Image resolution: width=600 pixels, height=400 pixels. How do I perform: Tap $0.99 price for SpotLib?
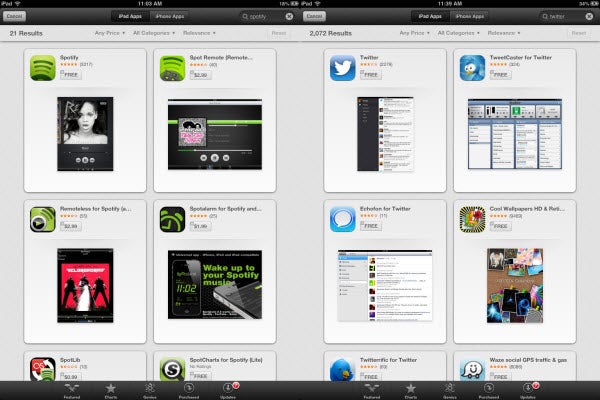[x=71, y=377]
